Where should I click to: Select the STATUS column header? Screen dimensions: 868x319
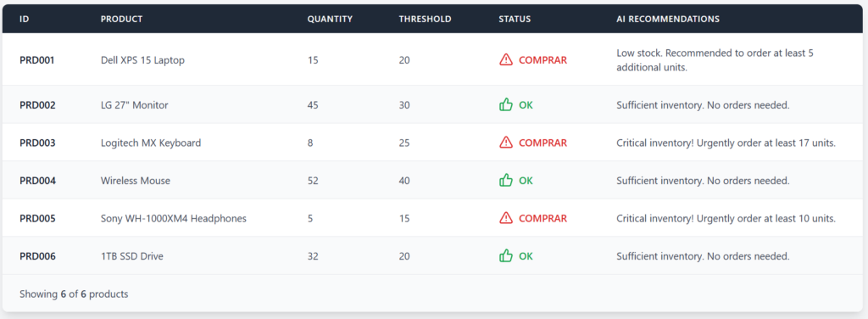[x=515, y=19]
